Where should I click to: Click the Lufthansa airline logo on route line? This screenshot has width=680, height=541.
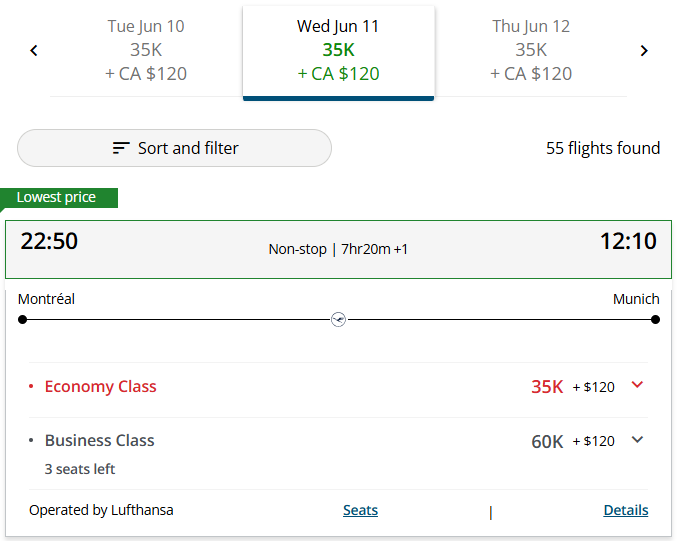[338, 320]
